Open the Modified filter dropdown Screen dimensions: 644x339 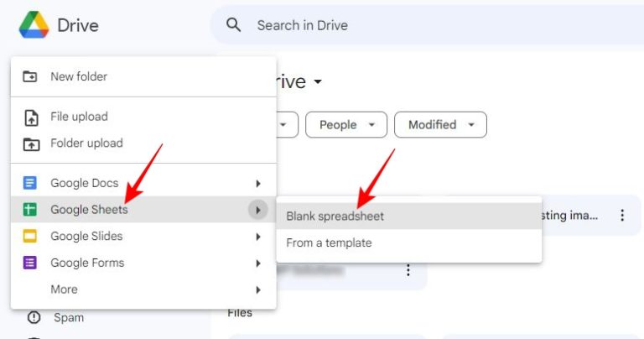click(441, 124)
